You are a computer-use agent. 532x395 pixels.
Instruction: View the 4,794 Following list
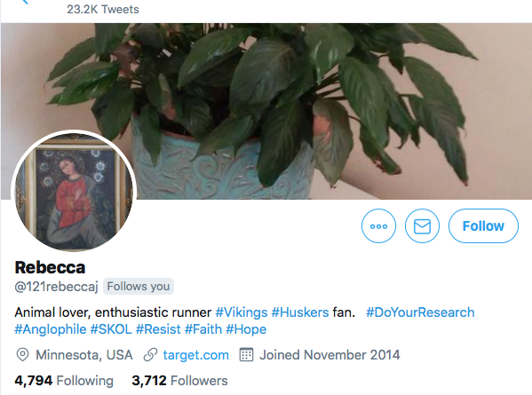(x=64, y=381)
